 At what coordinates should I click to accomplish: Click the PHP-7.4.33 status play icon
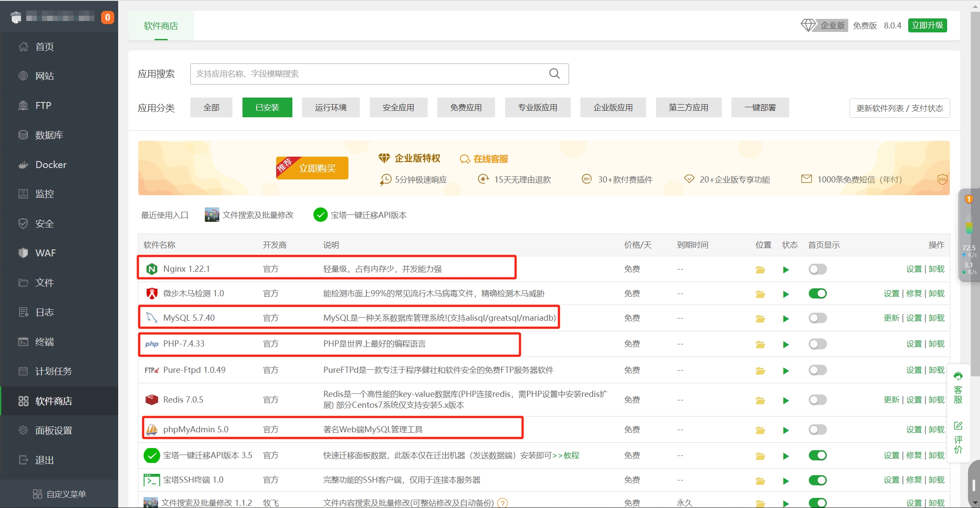click(786, 344)
